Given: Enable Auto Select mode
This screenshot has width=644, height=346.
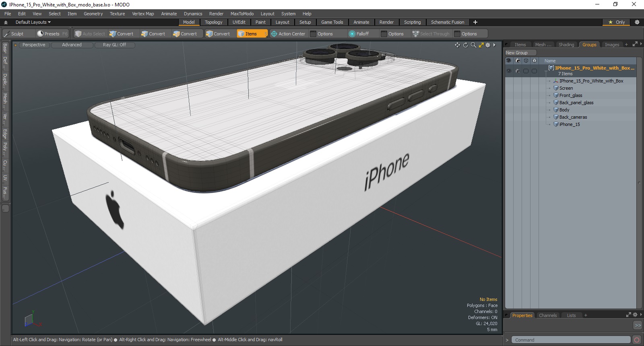Looking at the screenshot, I should [90, 34].
